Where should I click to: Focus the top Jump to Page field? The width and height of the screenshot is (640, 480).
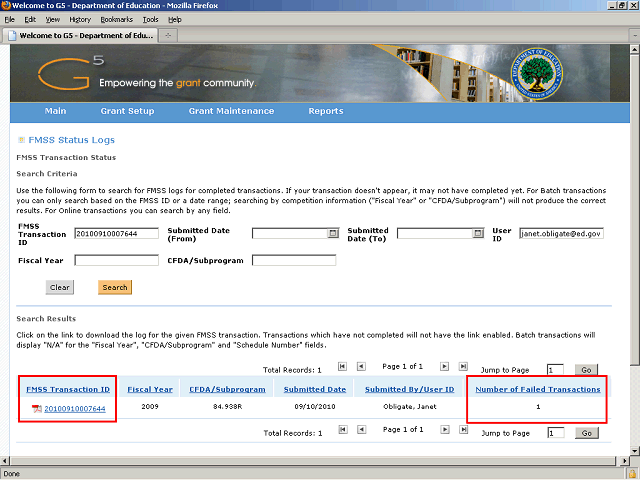coord(555,370)
